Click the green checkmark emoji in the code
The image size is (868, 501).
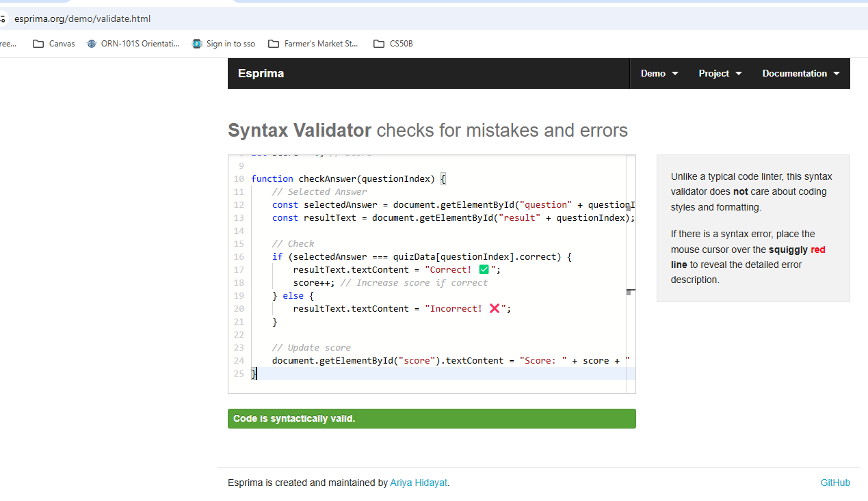tap(484, 270)
